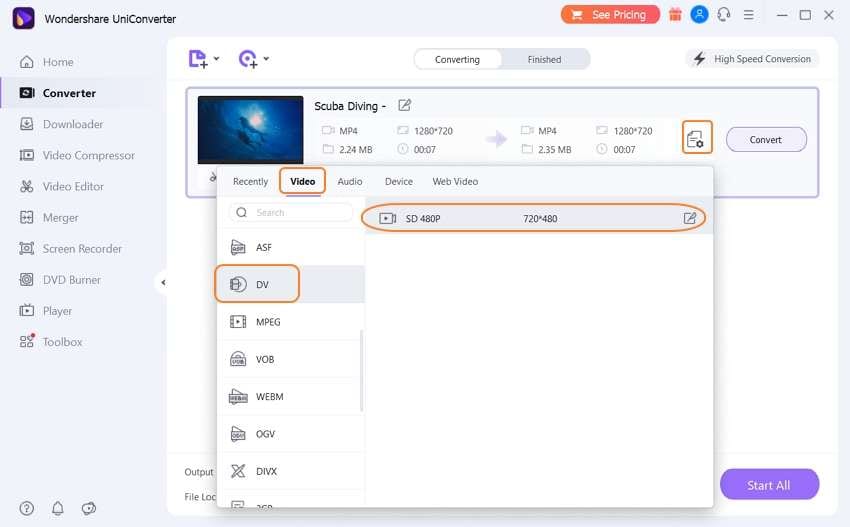The height and width of the screenshot is (527, 850).
Task: Click the Merger sidebar icon
Action: [x=27, y=217]
